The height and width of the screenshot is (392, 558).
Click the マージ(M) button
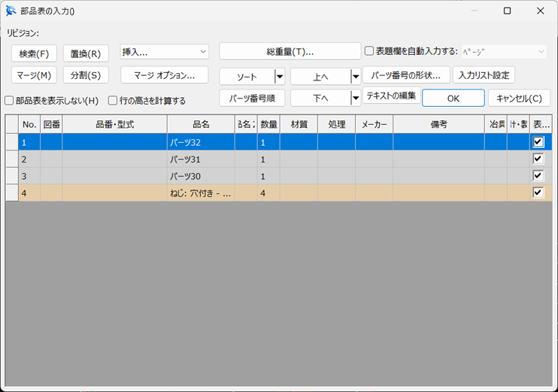point(34,75)
